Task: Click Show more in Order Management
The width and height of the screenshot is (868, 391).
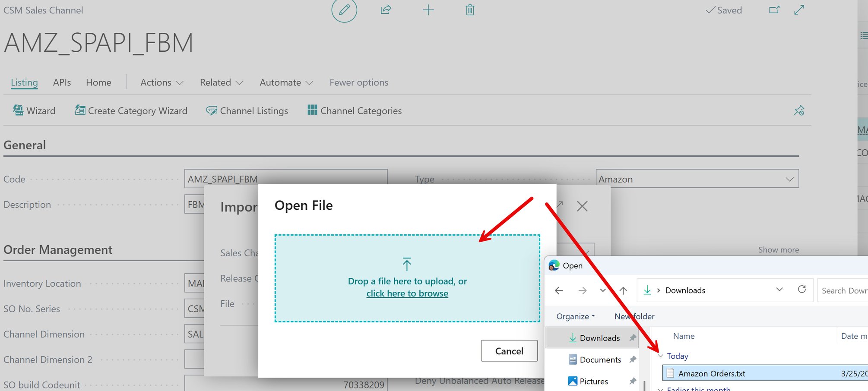Action: click(x=779, y=250)
